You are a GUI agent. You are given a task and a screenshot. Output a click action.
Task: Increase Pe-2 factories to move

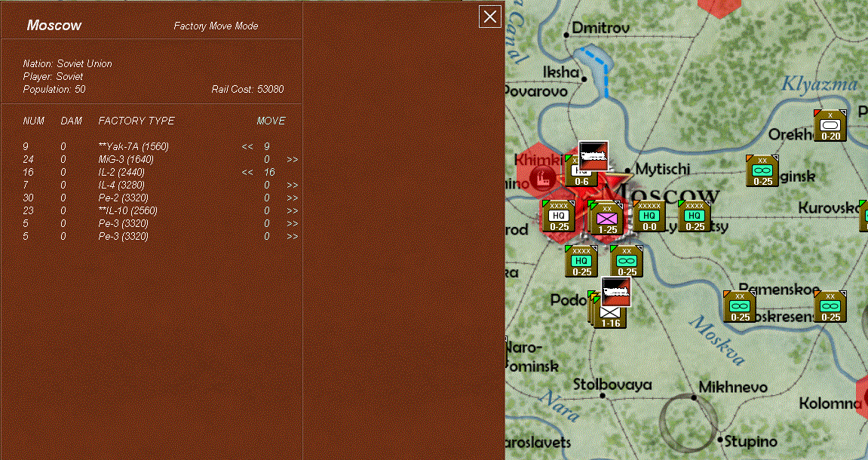pos(293,198)
